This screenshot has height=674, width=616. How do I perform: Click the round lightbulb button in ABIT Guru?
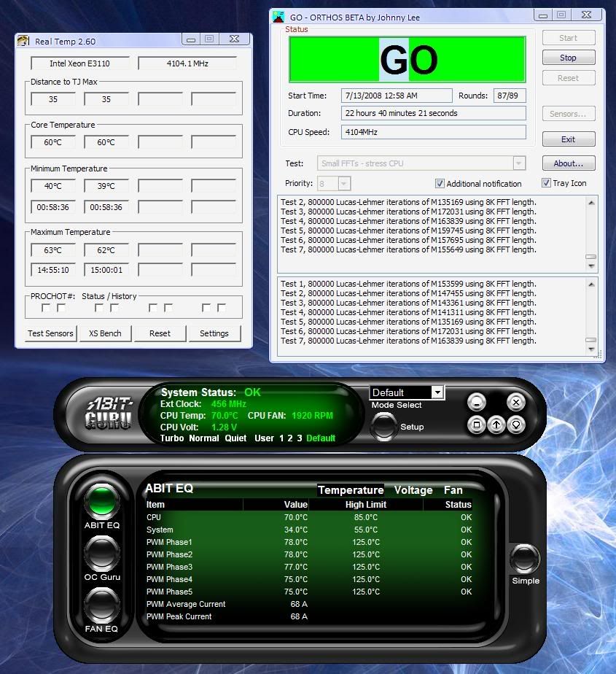point(516,425)
